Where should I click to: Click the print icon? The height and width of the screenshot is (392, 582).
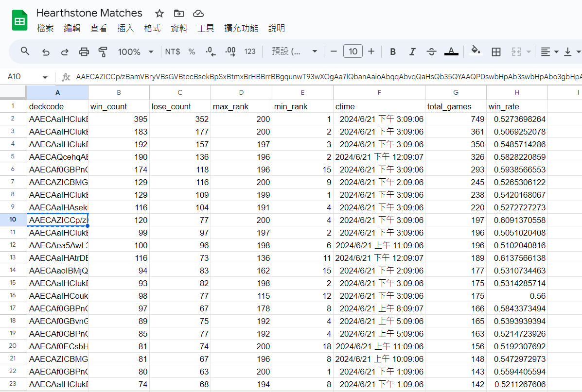(84, 51)
